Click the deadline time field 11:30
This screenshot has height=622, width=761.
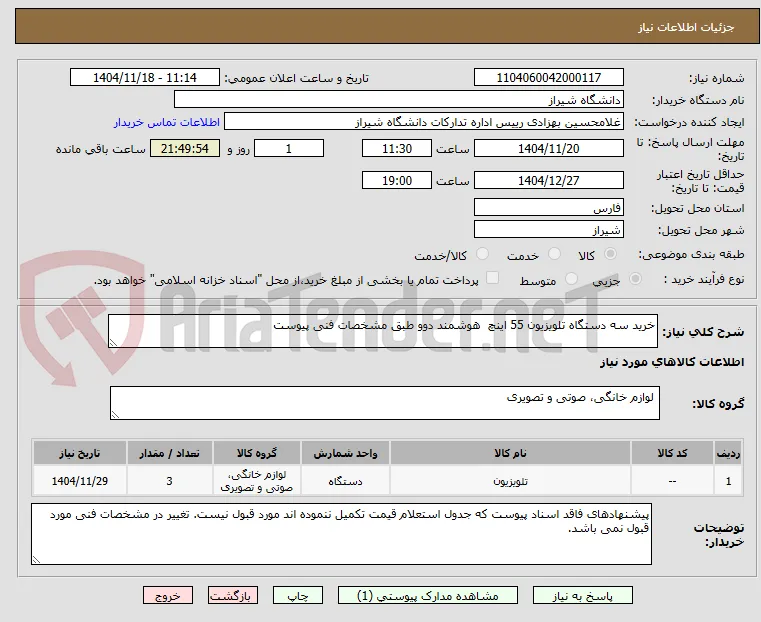[x=397, y=148]
